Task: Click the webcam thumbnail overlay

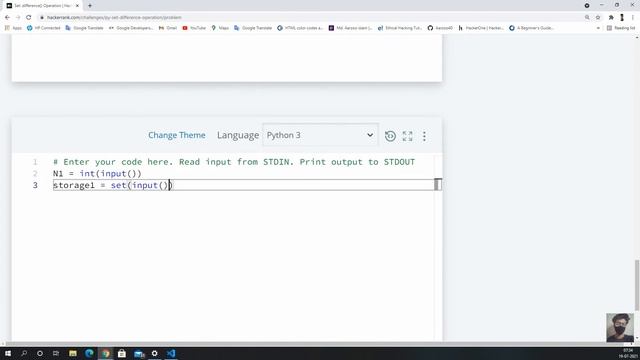Action: 620,327
